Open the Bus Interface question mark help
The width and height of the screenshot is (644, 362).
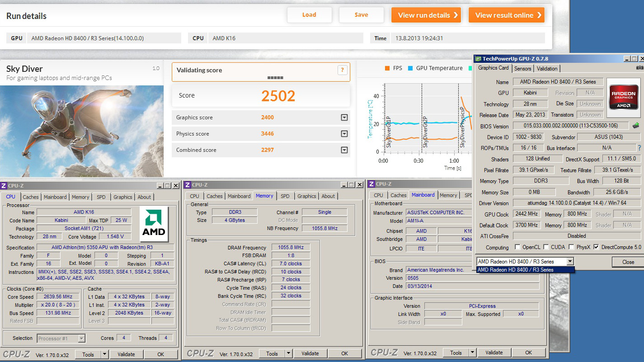(x=639, y=148)
